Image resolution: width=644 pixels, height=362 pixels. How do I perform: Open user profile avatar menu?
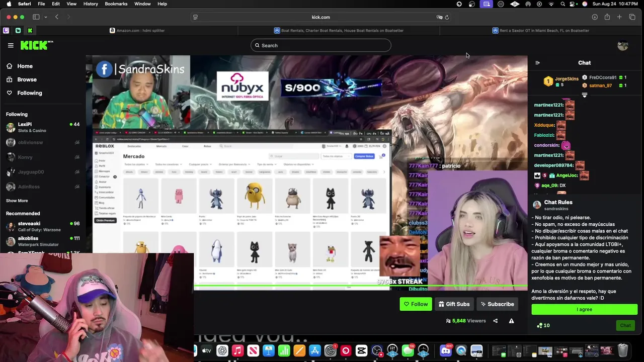(623, 45)
